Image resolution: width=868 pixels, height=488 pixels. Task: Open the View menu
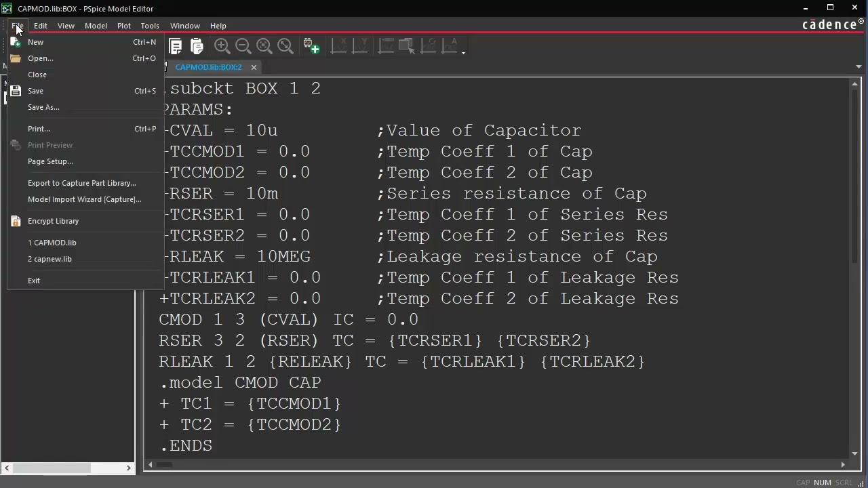[x=66, y=26]
